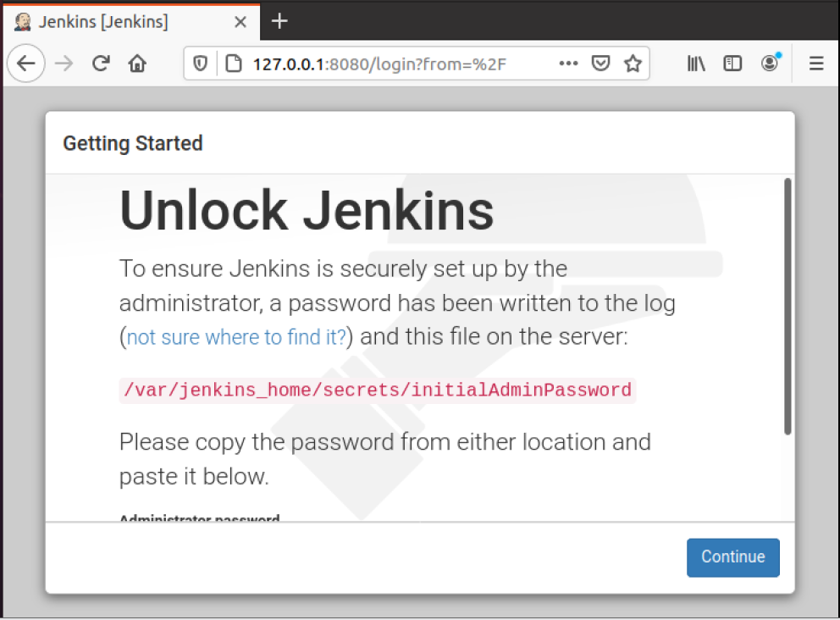840x620 pixels.
Task: Open the "not sure where to find it?" link
Action: (x=236, y=337)
